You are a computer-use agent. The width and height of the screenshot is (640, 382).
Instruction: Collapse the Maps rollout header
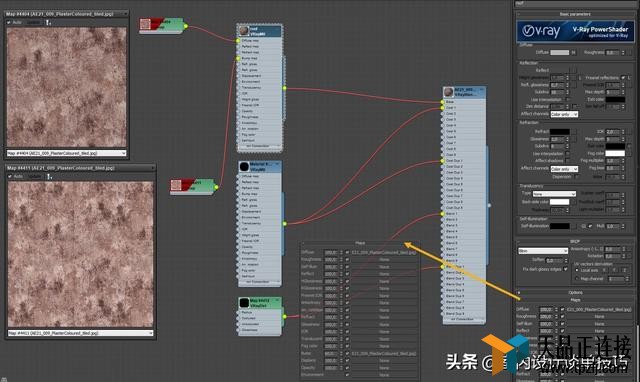click(575, 300)
